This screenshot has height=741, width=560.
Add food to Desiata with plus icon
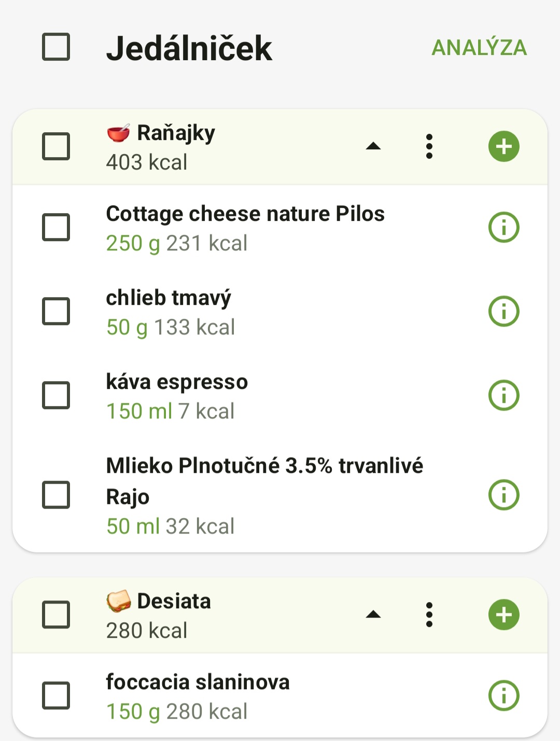(x=503, y=614)
